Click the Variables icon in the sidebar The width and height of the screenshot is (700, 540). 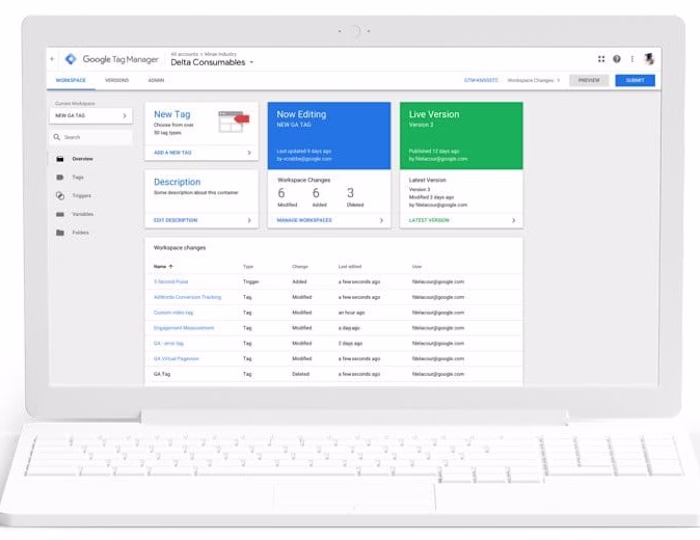[60, 214]
